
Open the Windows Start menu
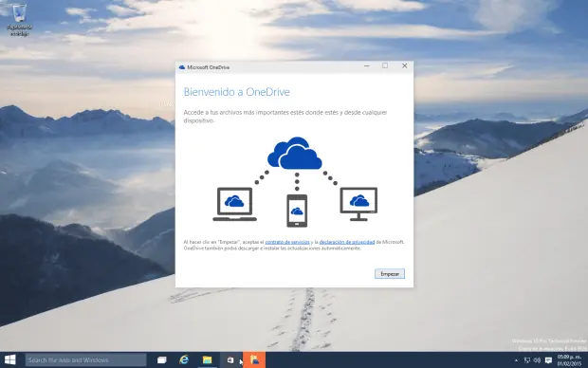coord(10,359)
